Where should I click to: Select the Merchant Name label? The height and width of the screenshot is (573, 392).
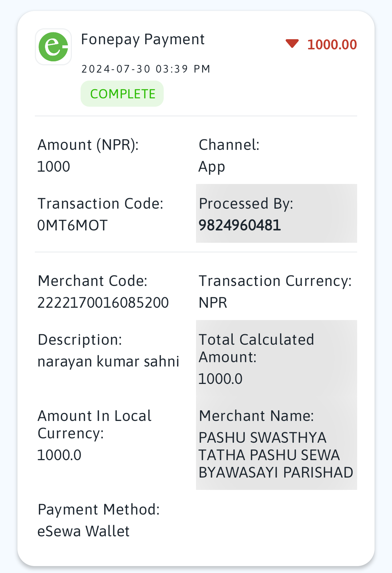point(256,416)
